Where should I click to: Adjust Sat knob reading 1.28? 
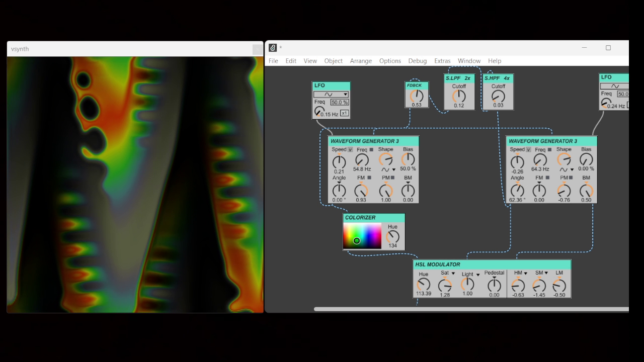click(x=445, y=286)
